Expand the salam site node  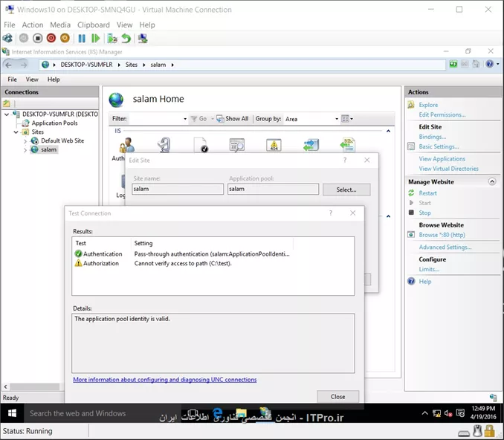click(x=25, y=150)
